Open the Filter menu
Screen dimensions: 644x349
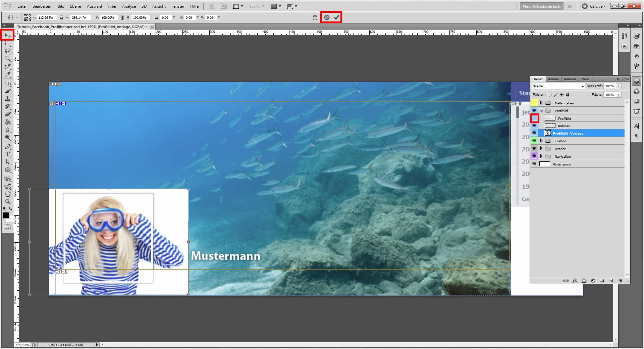[112, 6]
